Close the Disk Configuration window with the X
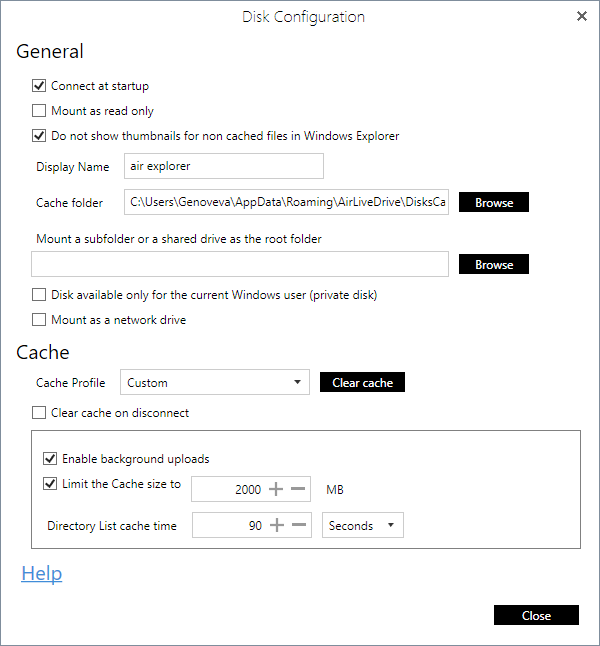 (x=581, y=16)
